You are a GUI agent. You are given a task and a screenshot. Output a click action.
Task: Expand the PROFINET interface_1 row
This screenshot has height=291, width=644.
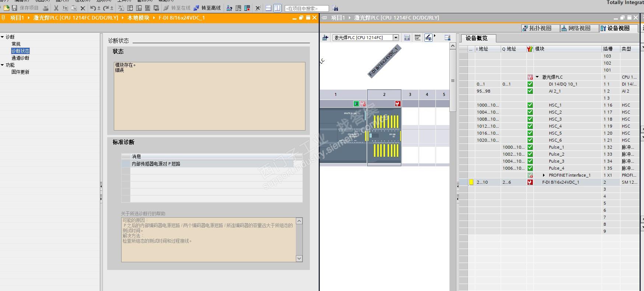[544, 175]
